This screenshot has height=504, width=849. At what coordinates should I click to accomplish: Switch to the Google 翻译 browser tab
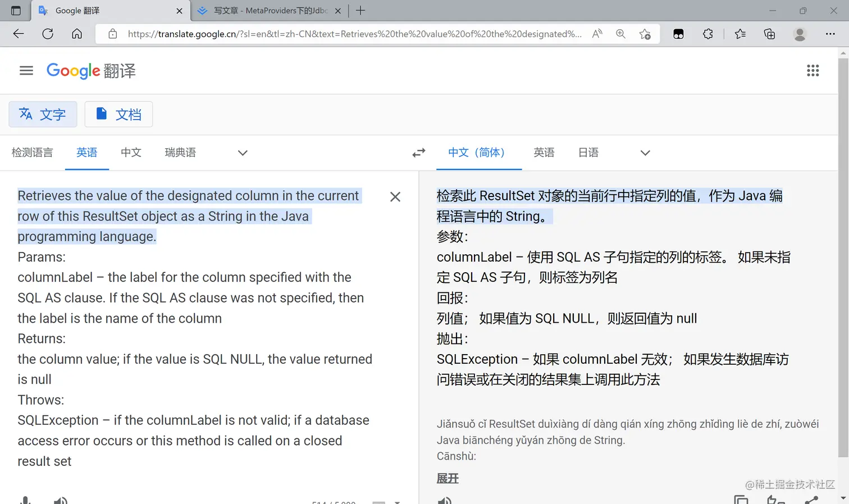(x=111, y=11)
